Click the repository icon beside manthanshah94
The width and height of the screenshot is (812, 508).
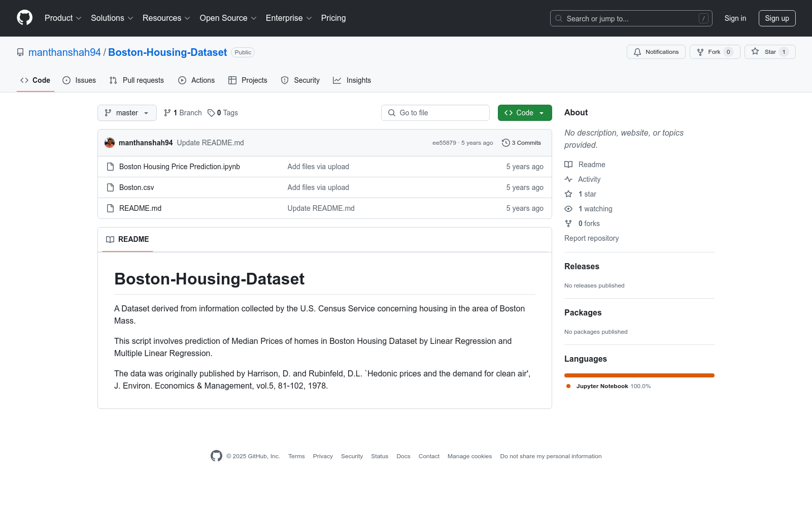(x=20, y=52)
